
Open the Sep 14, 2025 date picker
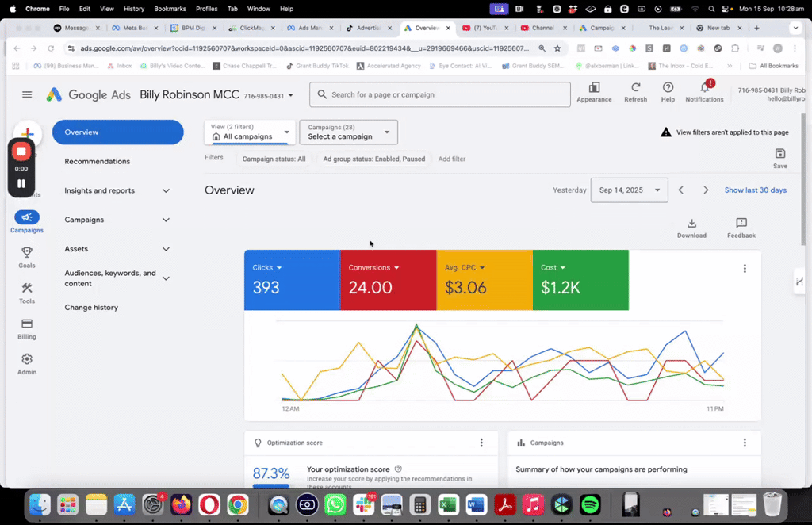[629, 190]
